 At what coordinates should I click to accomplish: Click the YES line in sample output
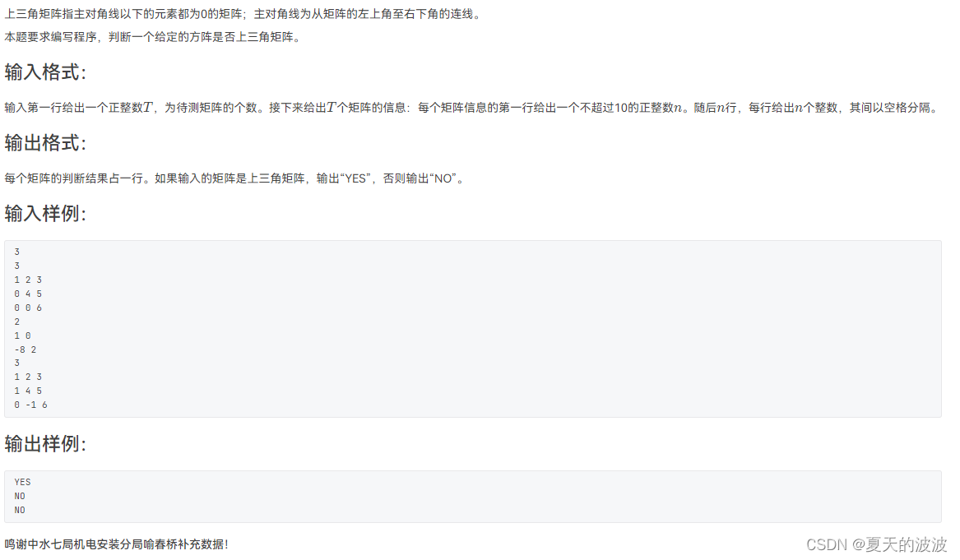coord(23,482)
